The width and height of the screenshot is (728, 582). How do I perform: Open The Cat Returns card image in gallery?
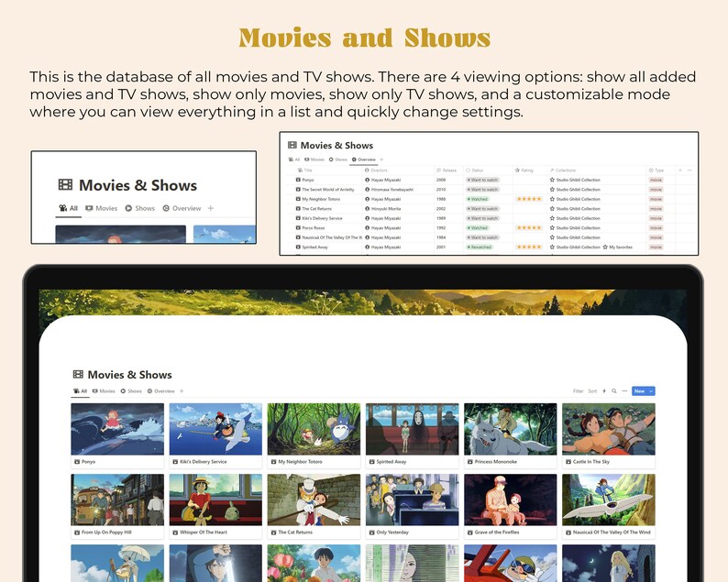tap(314, 500)
